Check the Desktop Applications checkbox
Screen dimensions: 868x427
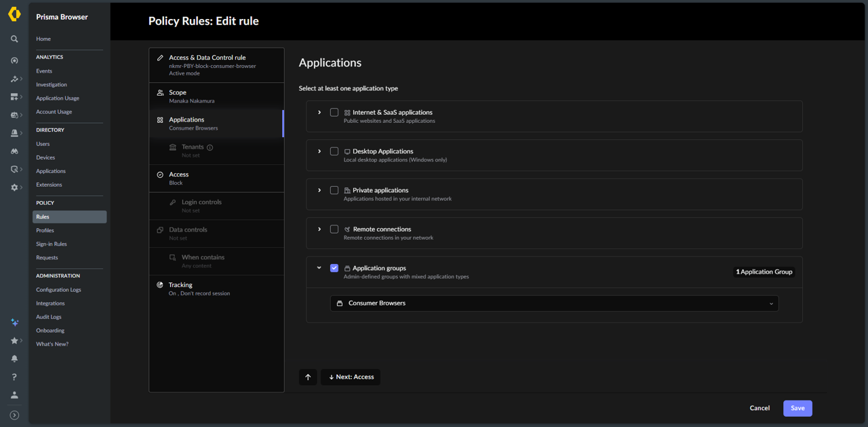[x=334, y=151]
